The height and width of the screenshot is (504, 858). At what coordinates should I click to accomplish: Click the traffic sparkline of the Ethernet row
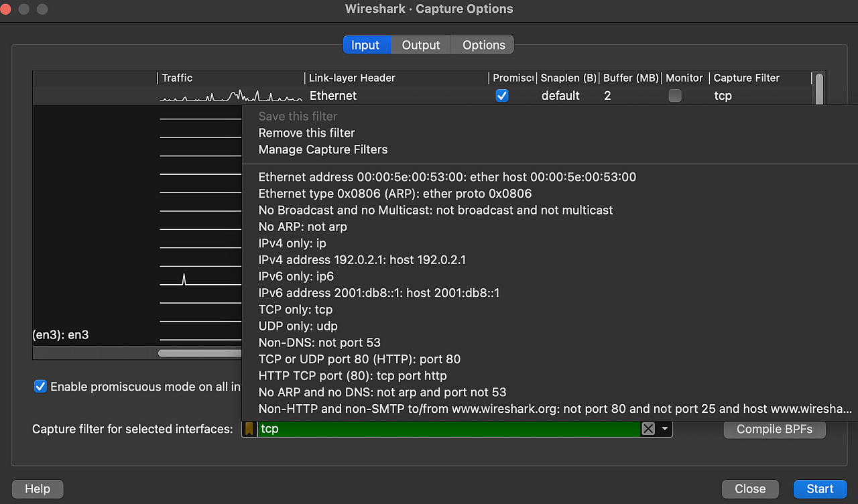click(231, 96)
